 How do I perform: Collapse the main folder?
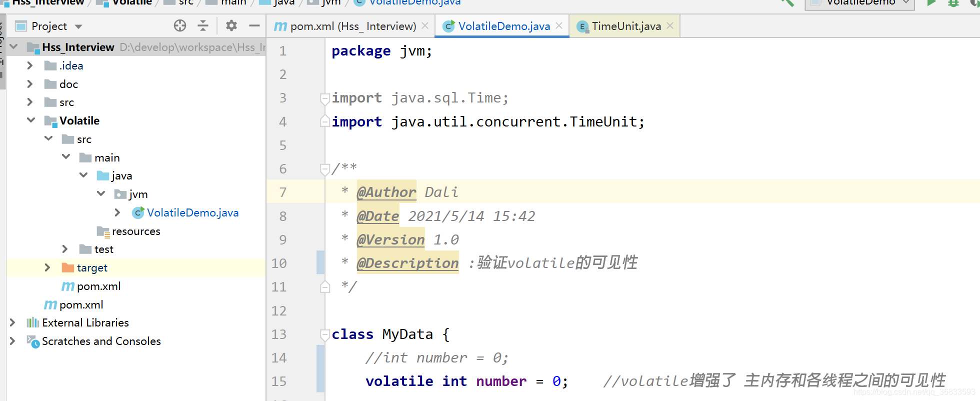point(66,157)
